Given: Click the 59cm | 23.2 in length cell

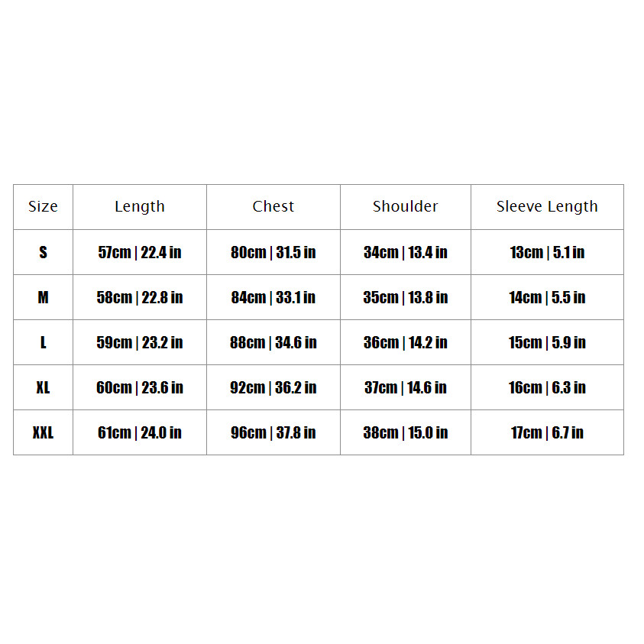Looking at the screenshot, I should point(140,342).
